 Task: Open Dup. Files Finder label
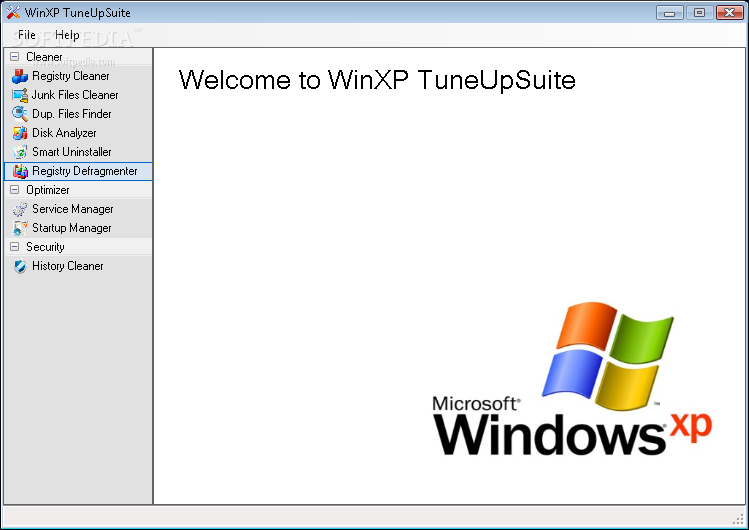(x=72, y=114)
